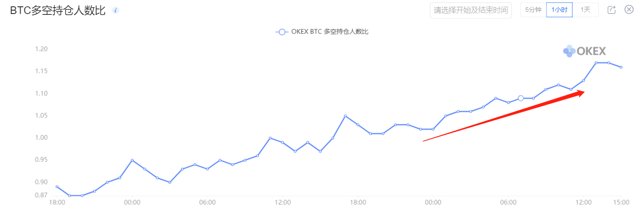Click the last data point at 15:00
Viewport: 644px width, 214px height.
[x=621, y=67]
